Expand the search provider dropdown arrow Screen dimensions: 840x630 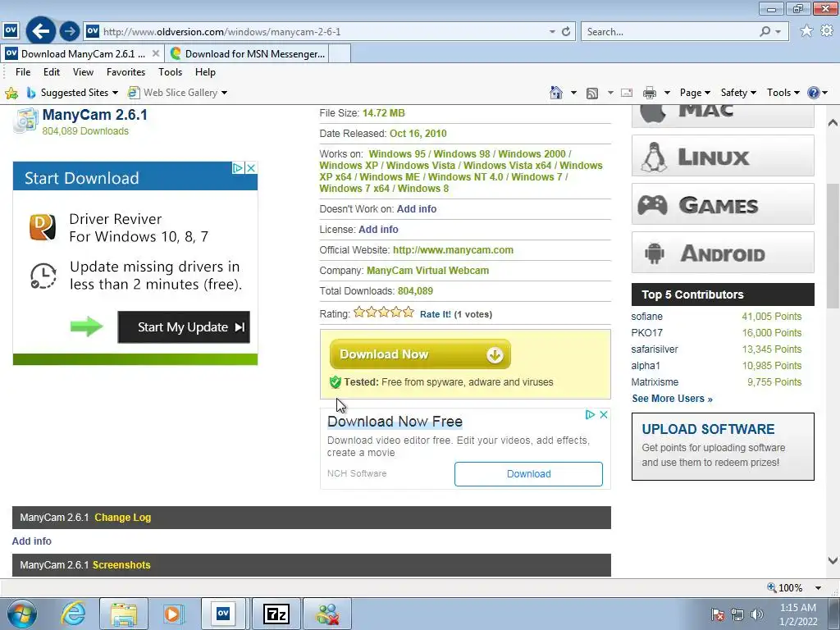tap(778, 32)
